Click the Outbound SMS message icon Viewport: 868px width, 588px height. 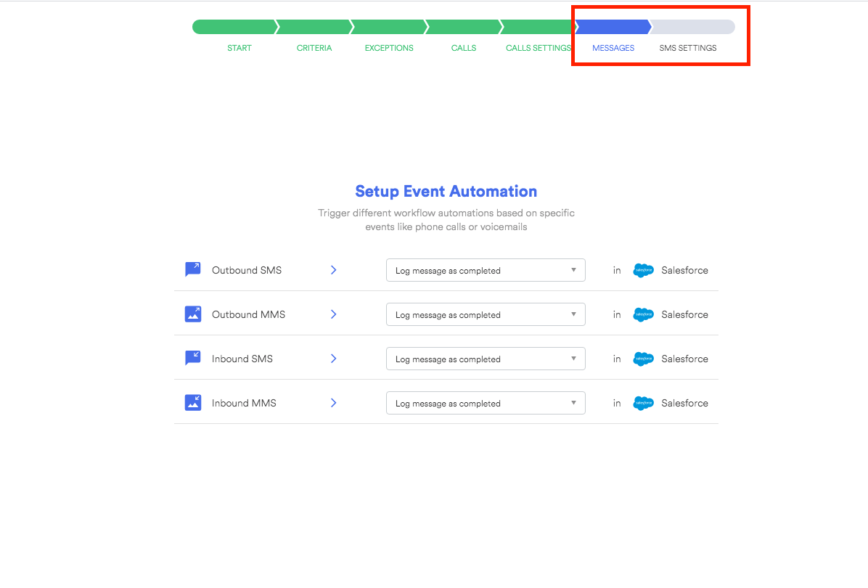click(x=192, y=269)
